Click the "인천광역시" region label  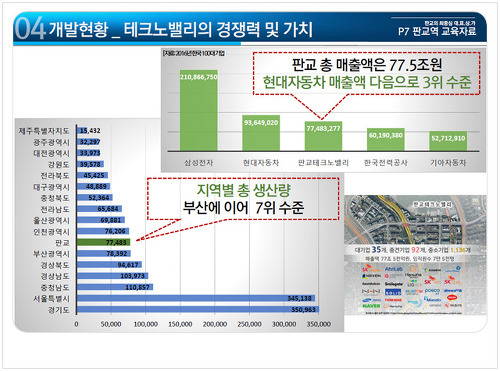(x=51, y=232)
